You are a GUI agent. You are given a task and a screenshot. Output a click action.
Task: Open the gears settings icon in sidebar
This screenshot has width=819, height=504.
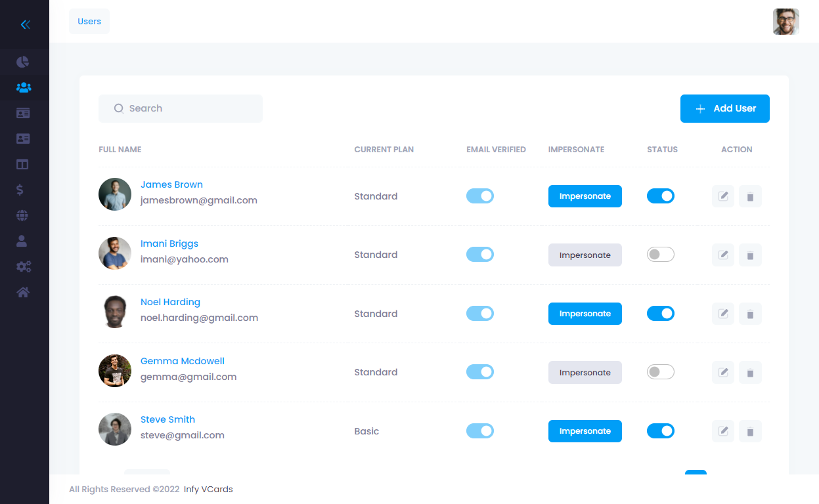[x=23, y=267]
